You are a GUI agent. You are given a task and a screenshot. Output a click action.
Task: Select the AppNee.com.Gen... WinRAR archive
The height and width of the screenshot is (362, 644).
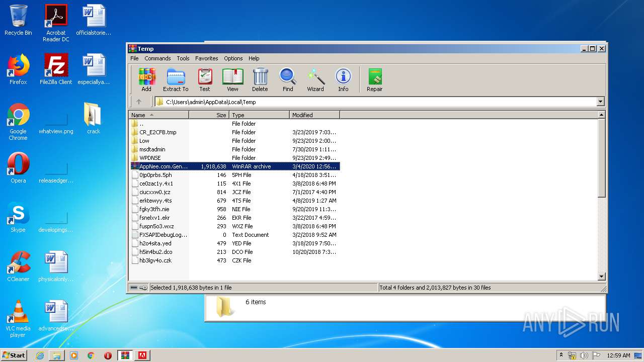[x=234, y=166]
